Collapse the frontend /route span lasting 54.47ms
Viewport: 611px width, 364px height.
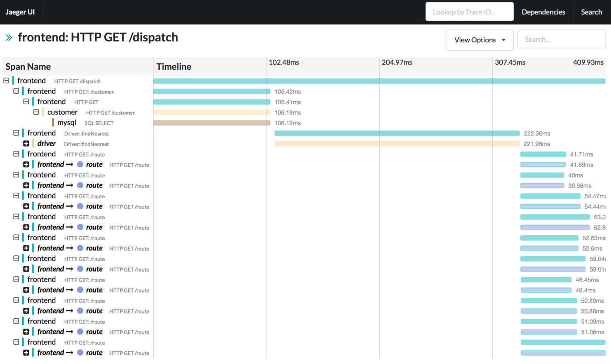(16, 196)
